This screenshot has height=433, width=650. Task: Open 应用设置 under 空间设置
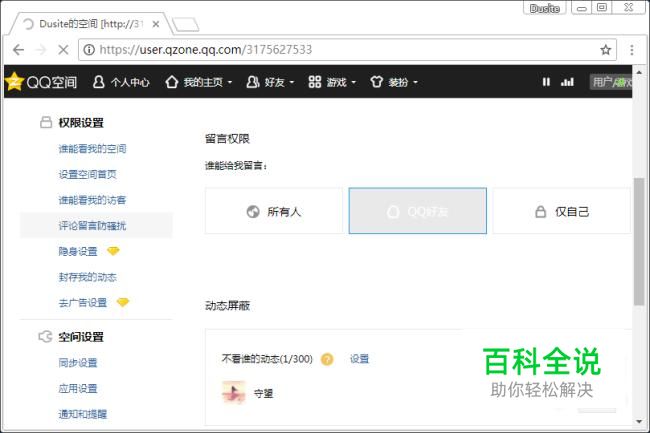coord(78,389)
